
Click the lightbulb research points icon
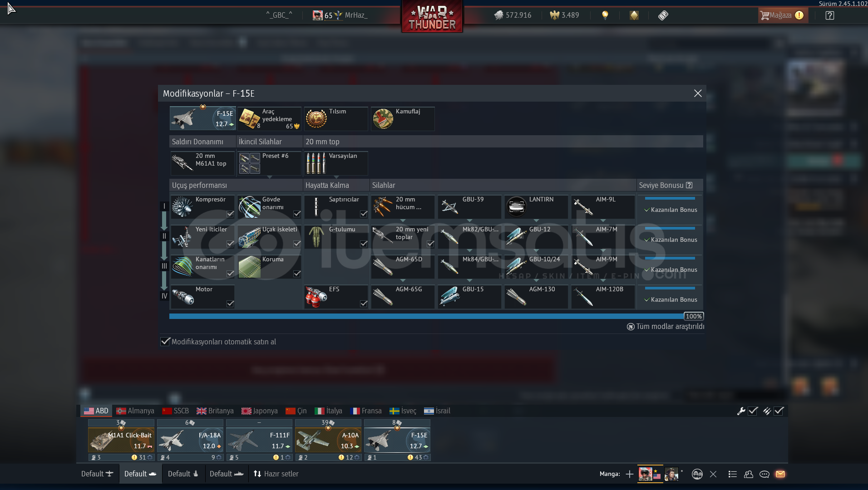pyautogui.click(x=605, y=15)
